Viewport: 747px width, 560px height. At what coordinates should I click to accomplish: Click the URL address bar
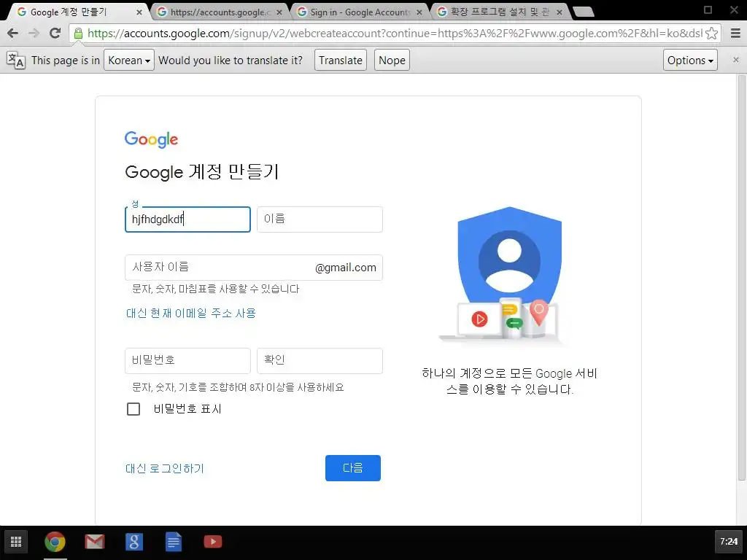[395, 33]
